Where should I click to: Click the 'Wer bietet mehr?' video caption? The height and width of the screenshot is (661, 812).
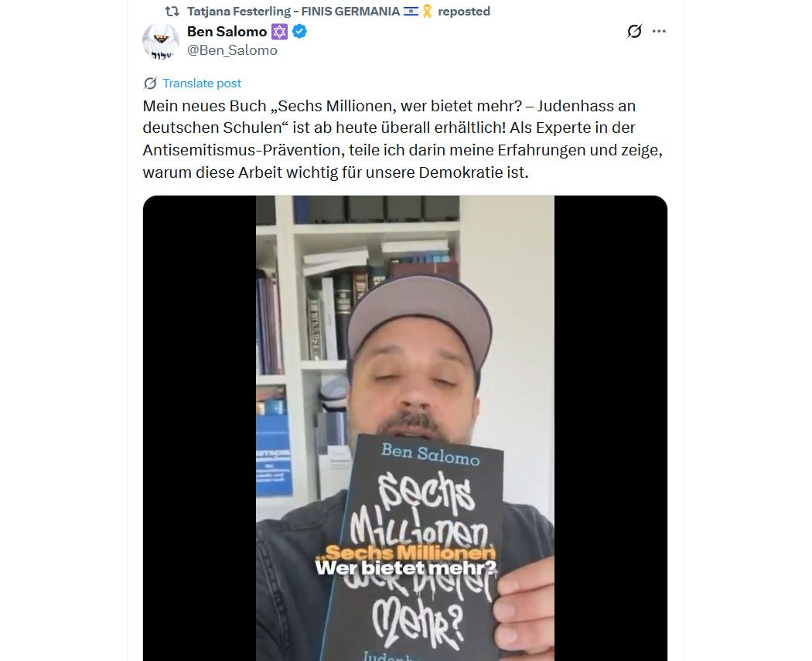(406, 567)
